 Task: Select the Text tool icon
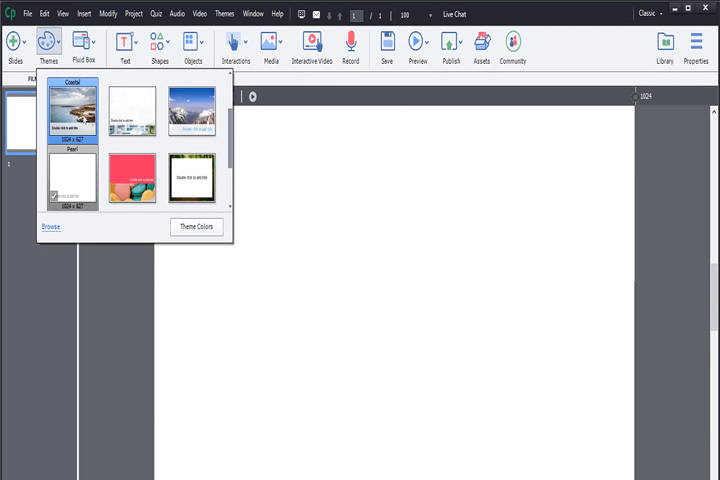pos(124,42)
